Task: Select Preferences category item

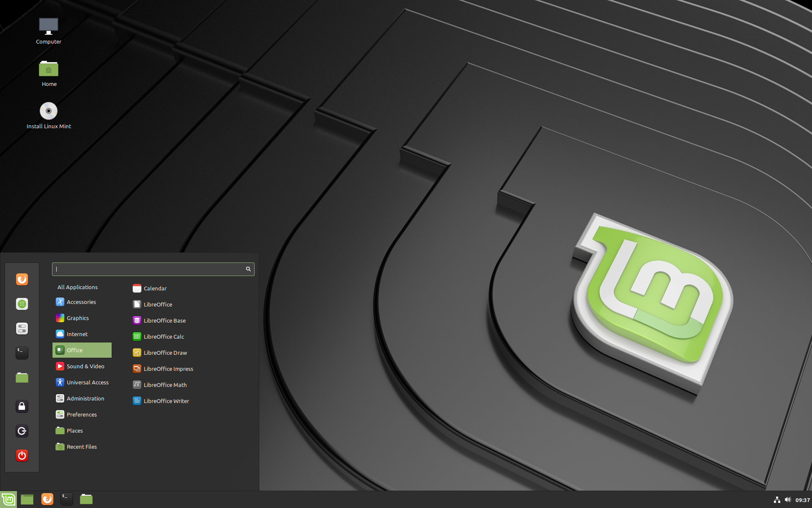Action: [x=82, y=414]
